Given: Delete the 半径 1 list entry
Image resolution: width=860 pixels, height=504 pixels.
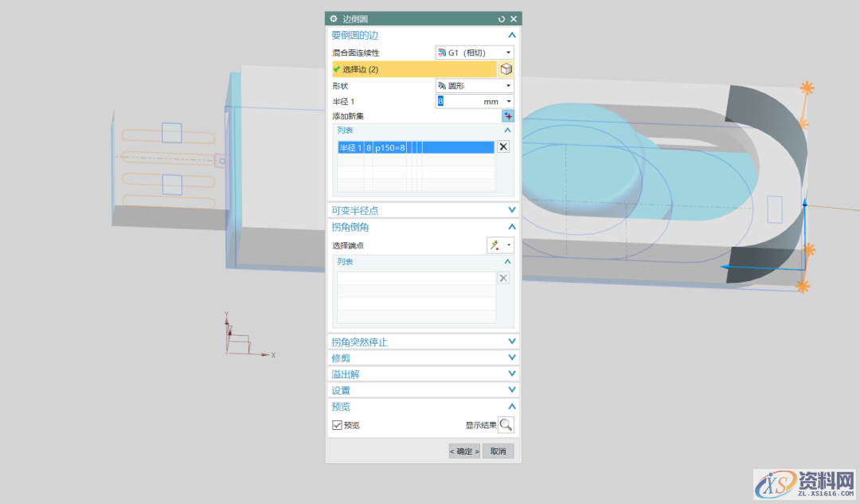Looking at the screenshot, I should (502, 147).
